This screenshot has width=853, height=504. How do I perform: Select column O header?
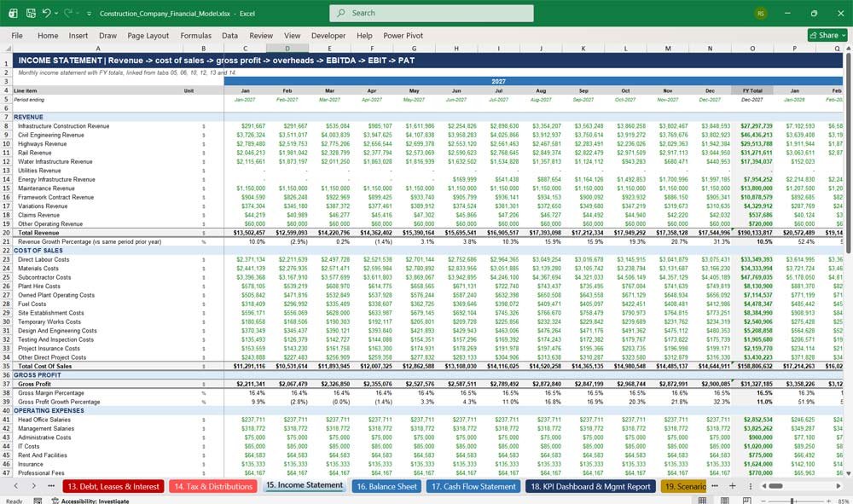click(752, 49)
